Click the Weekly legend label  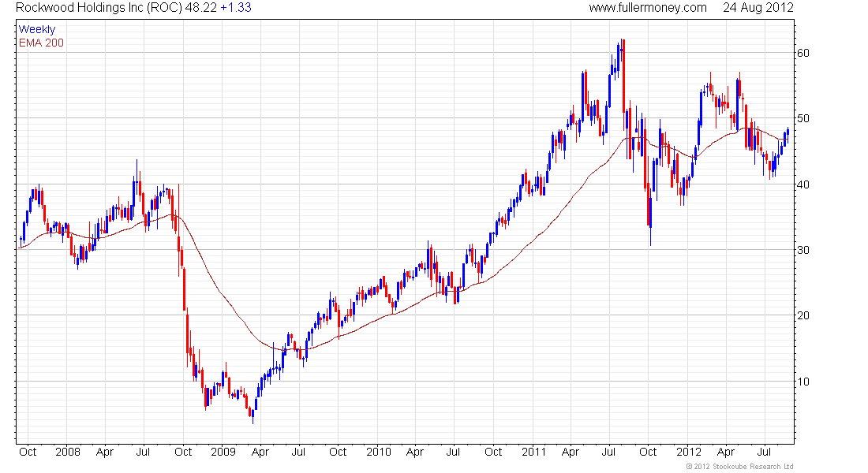(37, 29)
